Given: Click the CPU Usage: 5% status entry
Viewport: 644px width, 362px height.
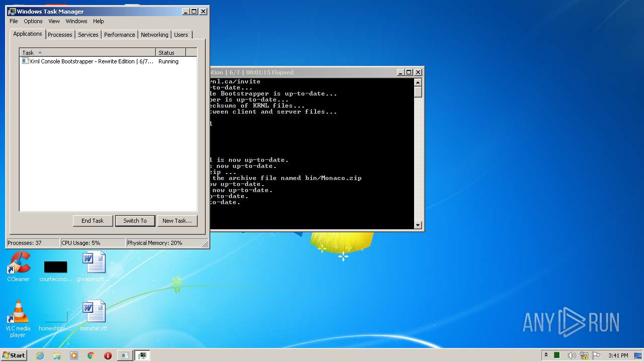Looking at the screenshot, I should point(93,243).
